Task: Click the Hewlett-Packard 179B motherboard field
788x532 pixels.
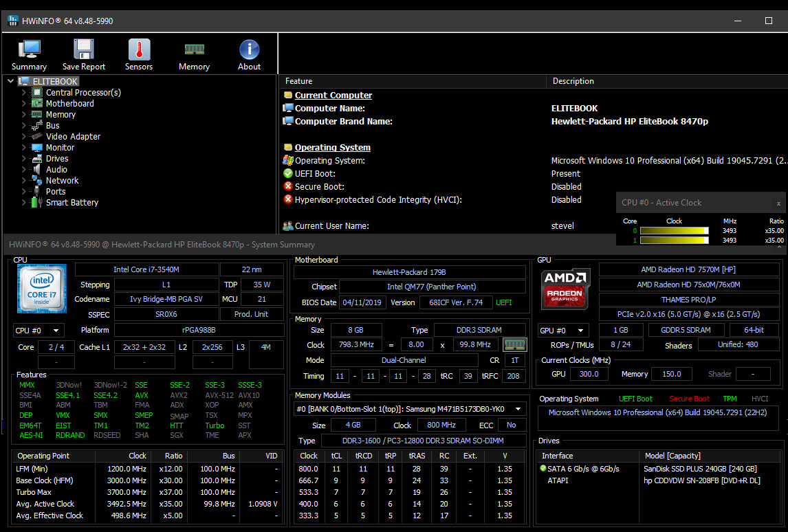Action: click(409, 272)
